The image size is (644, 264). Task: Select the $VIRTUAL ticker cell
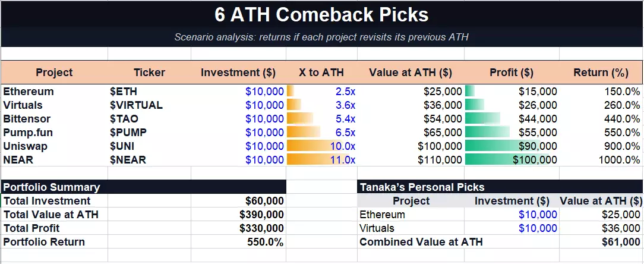coord(150,105)
